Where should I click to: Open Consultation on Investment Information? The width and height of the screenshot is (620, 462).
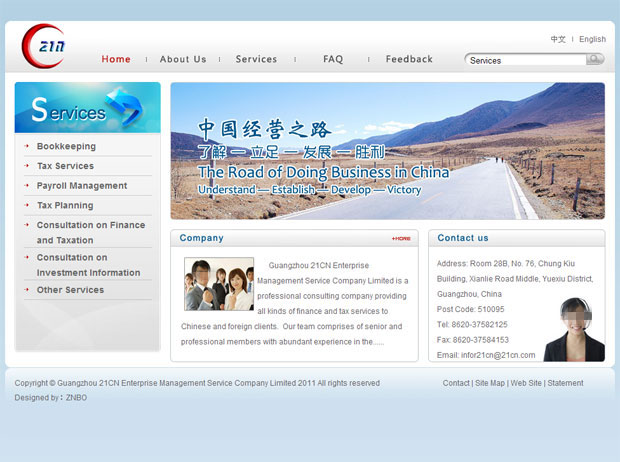tap(88, 265)
